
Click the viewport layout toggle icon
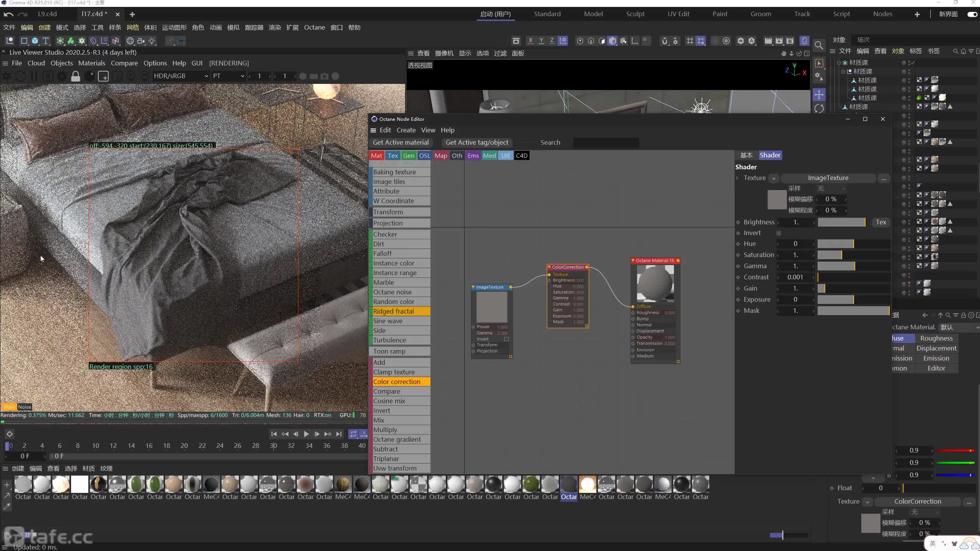[807, 53]
